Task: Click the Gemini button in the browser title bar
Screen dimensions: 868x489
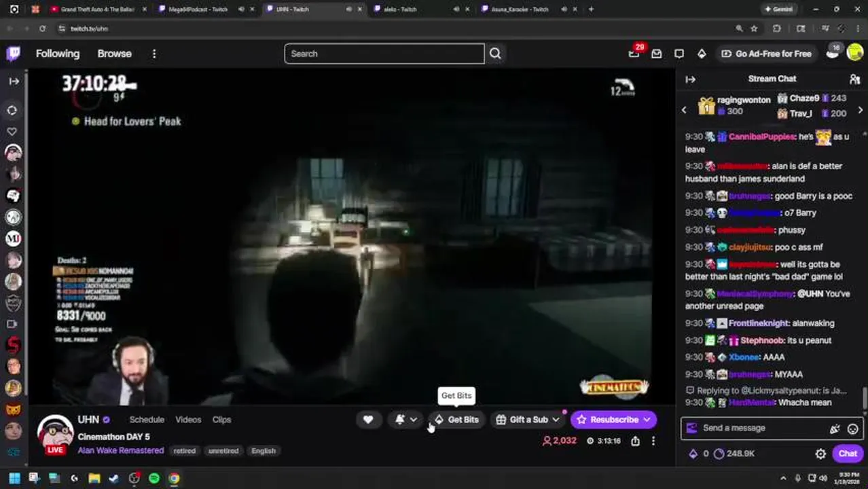Action: coord(780,10)
